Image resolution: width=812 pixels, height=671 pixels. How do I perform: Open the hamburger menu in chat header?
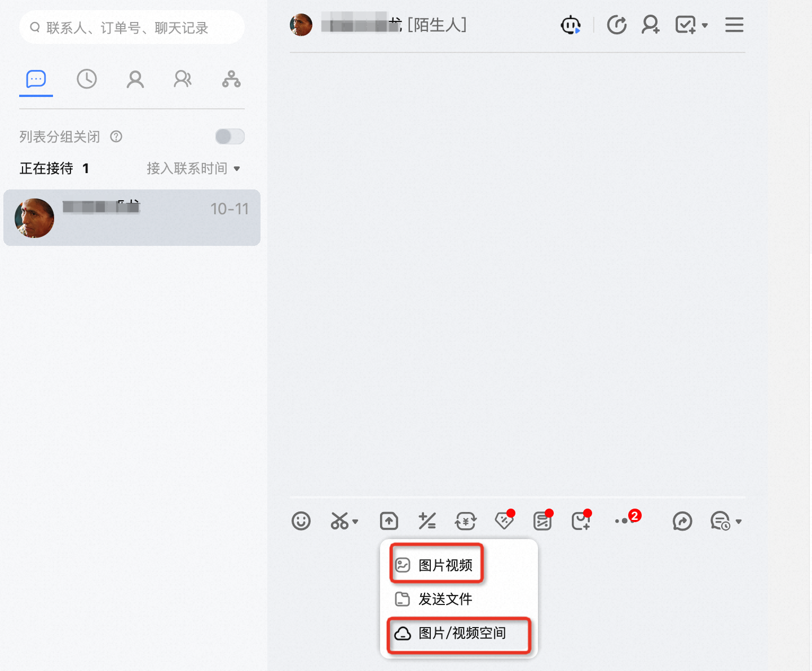734,25
